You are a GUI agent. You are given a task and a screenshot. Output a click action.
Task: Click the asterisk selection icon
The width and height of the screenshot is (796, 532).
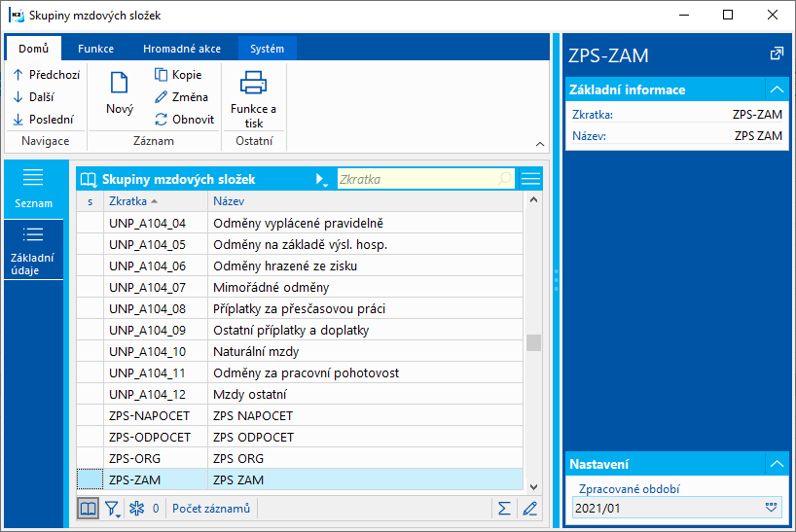(136, 508)
